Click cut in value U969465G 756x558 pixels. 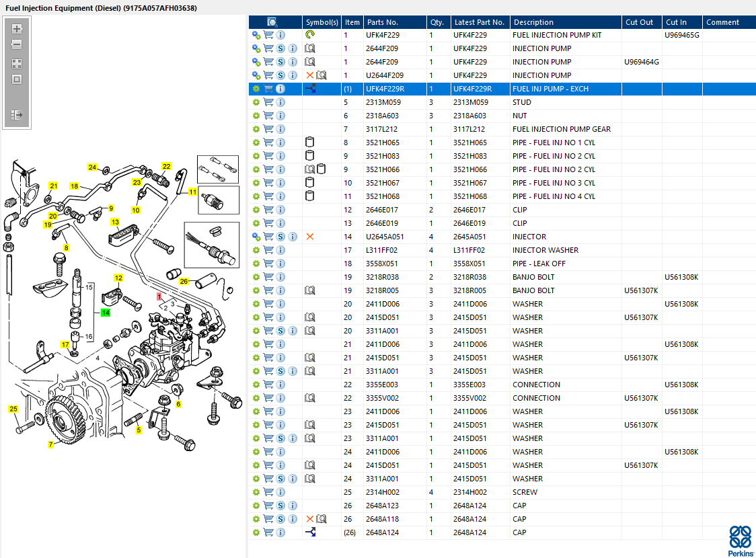coord(682,35)
